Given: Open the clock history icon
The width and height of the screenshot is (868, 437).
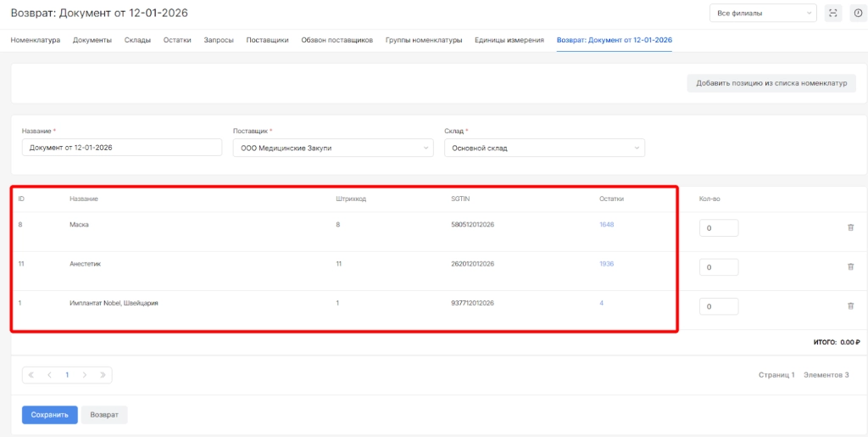Looking at the screenshot, I should (x=856, y=13).
